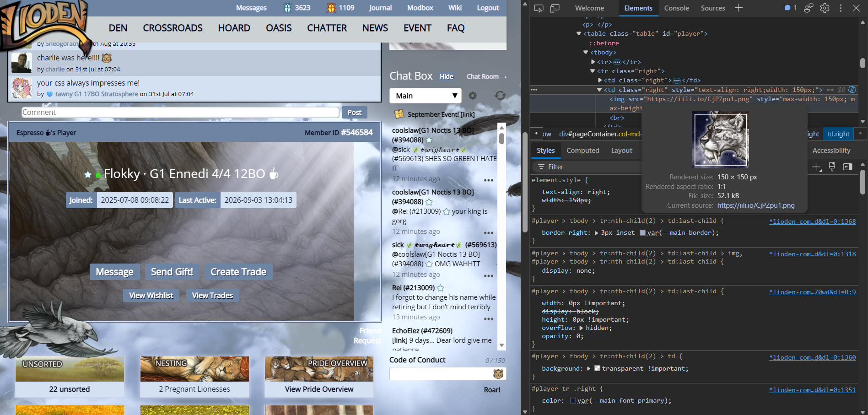Open DevTools settings gear

point(825,8)
